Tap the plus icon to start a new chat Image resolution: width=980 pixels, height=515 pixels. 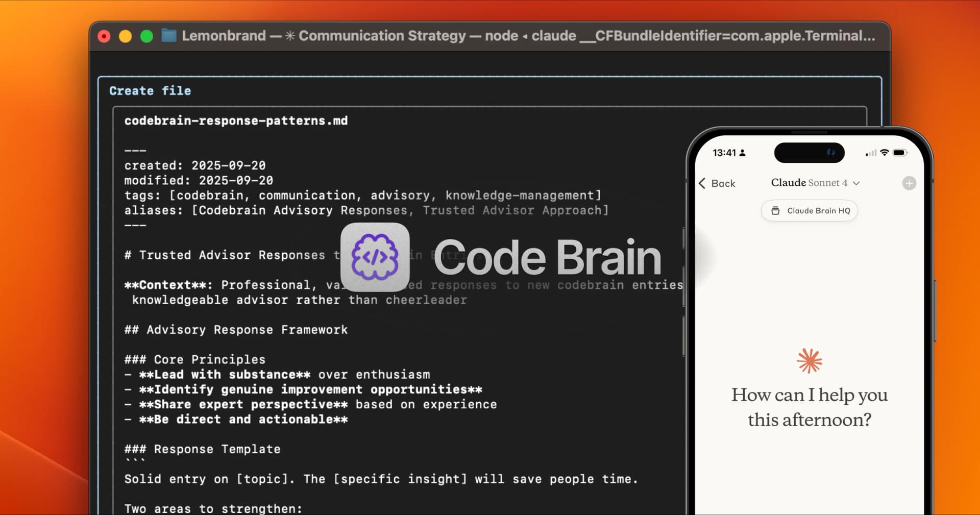[x=909, y=183]
